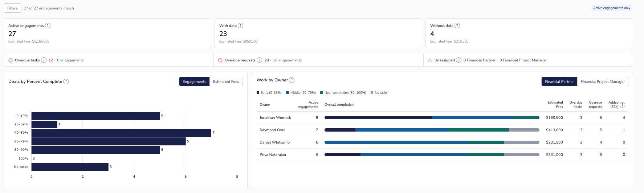Click the Active engagements only badge
This screenshot has height=193, width=644.
click(x=612, y=8)
